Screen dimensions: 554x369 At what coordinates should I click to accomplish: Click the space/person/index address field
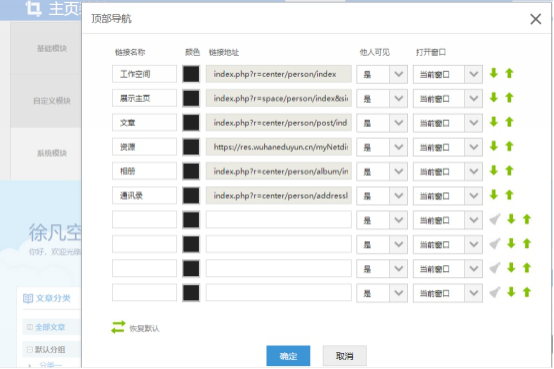click(x=279, y=98)
